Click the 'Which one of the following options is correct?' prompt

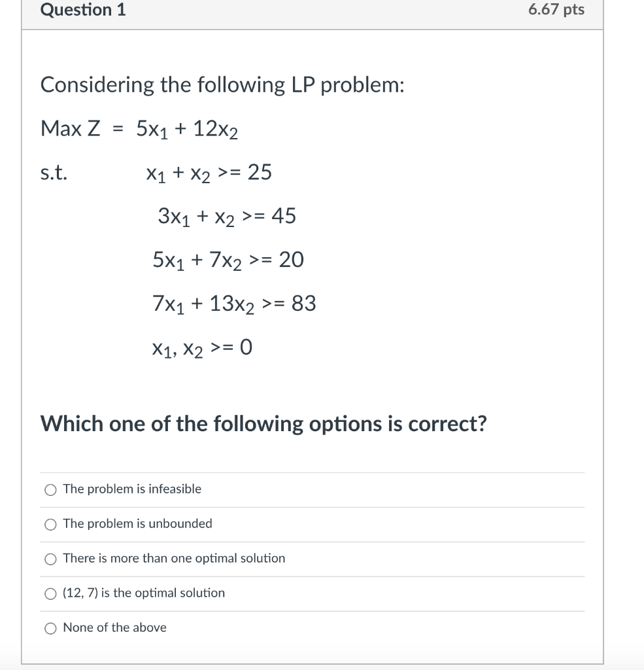pos(264,424)
